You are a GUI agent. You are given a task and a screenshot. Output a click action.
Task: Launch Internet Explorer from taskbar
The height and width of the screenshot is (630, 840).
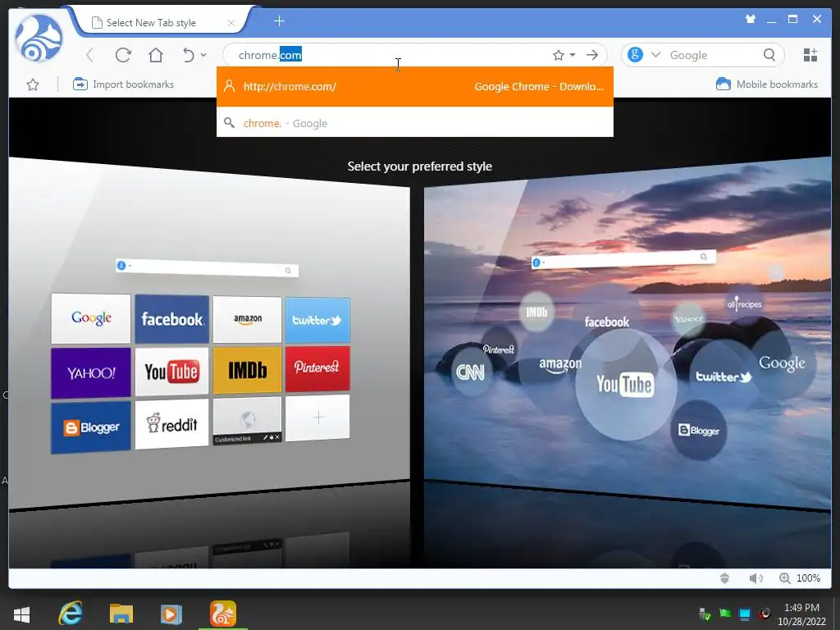click(x=71, y=614)
